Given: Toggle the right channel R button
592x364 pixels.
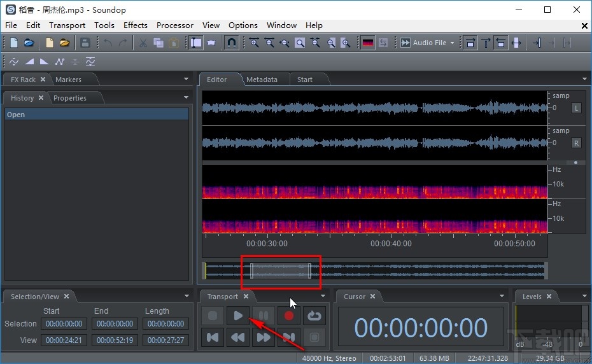Looking at the screenshot, I should (577, 143).
